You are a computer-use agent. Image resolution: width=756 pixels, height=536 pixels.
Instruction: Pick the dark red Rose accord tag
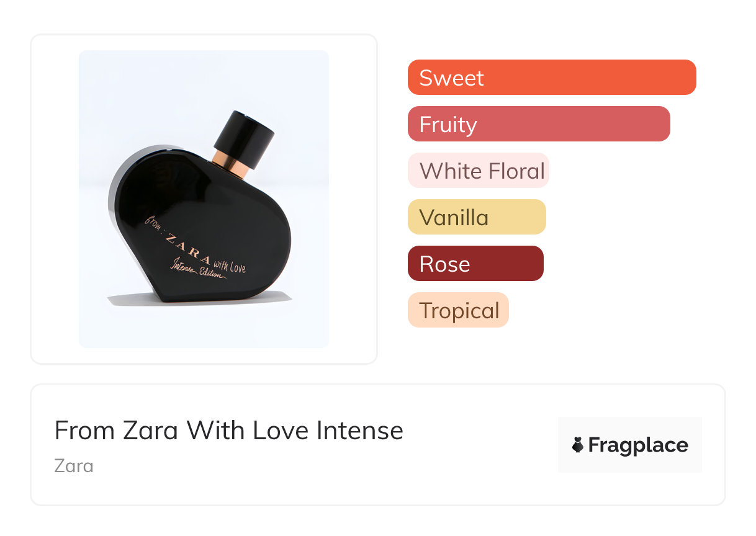[x=475, y=264]
